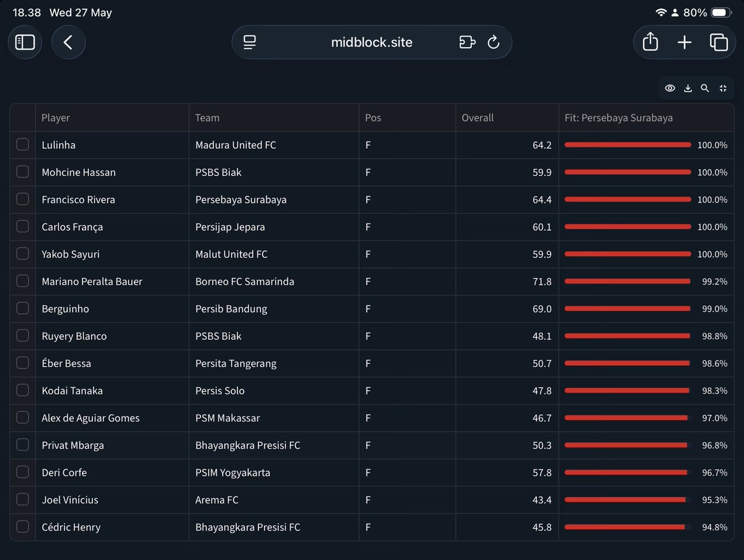Select the Lulinha player name cell
The image size is (744, 560).
[112, 145]
